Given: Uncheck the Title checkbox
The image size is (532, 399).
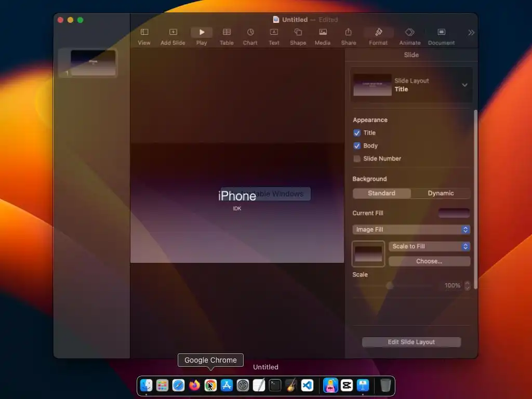Looking at the screenshot, I should [x=356, y=133].
